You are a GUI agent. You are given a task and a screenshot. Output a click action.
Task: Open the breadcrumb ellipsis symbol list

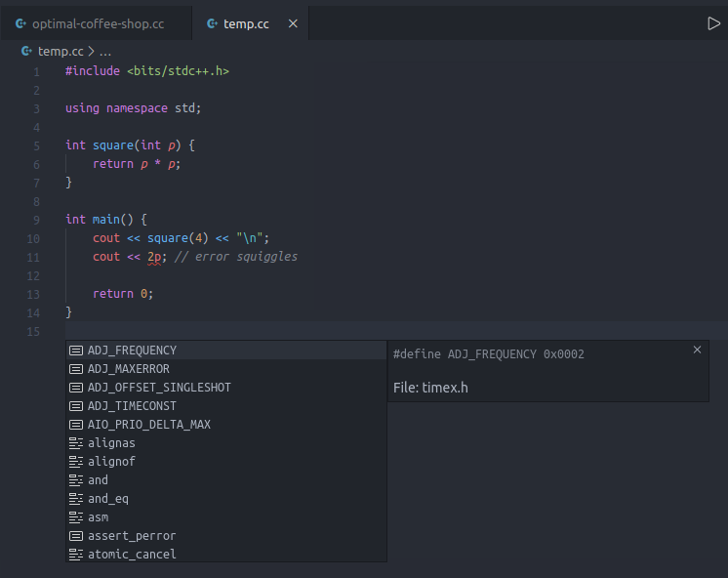point(105,51)
